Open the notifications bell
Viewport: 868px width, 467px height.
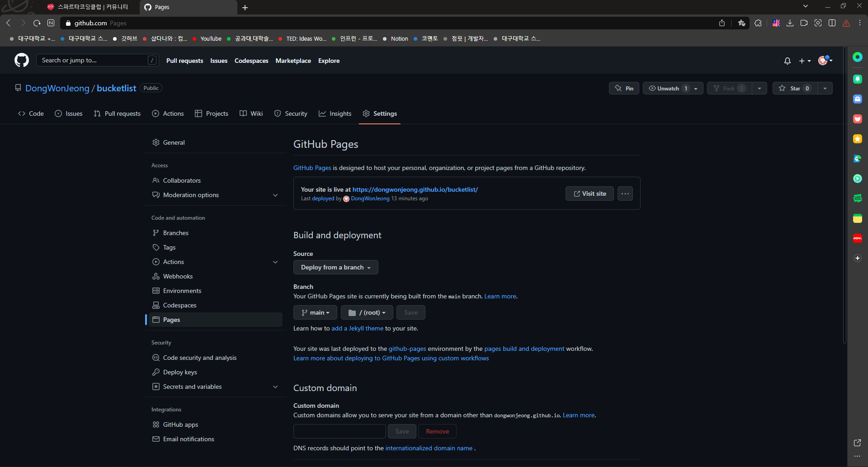(x=788, y=61)
